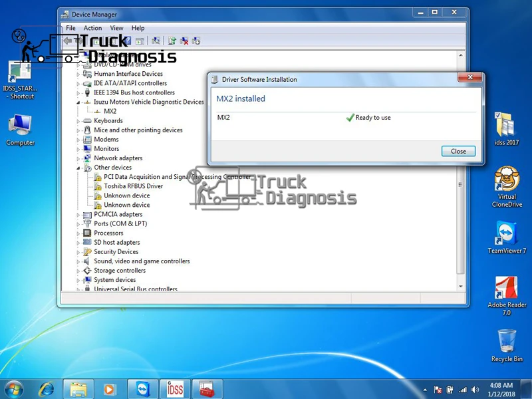
Task: Click the taskbar clock showing 4:08 AM
Action: [x=501, y=390]
